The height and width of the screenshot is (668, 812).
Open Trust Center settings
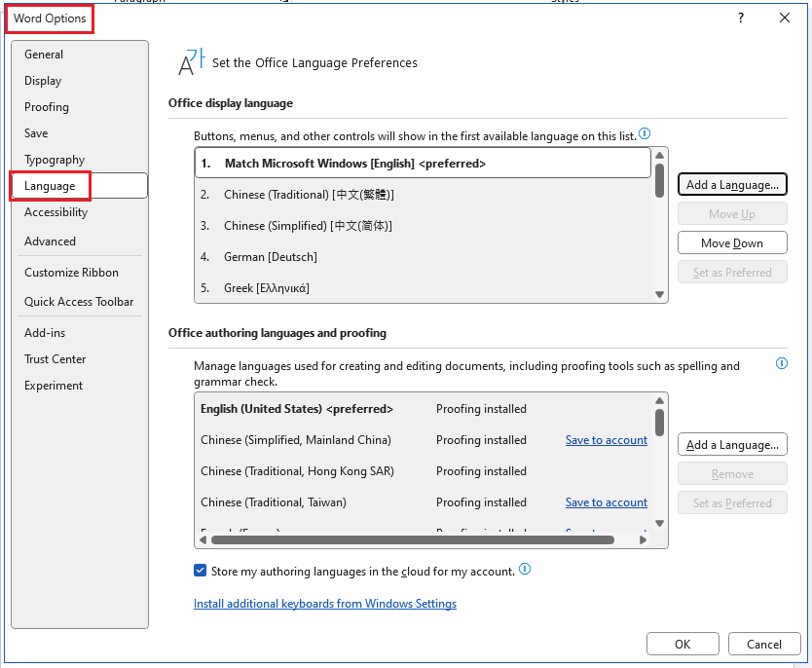tap(79, 359)
